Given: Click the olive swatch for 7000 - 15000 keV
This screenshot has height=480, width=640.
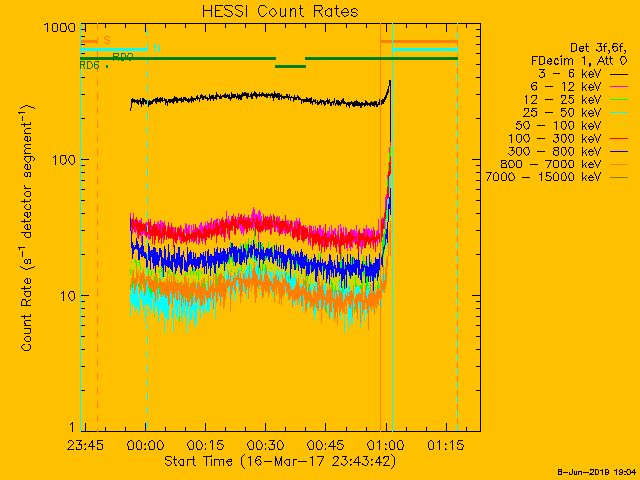Looking at the screenshot, I should (619, 178).
